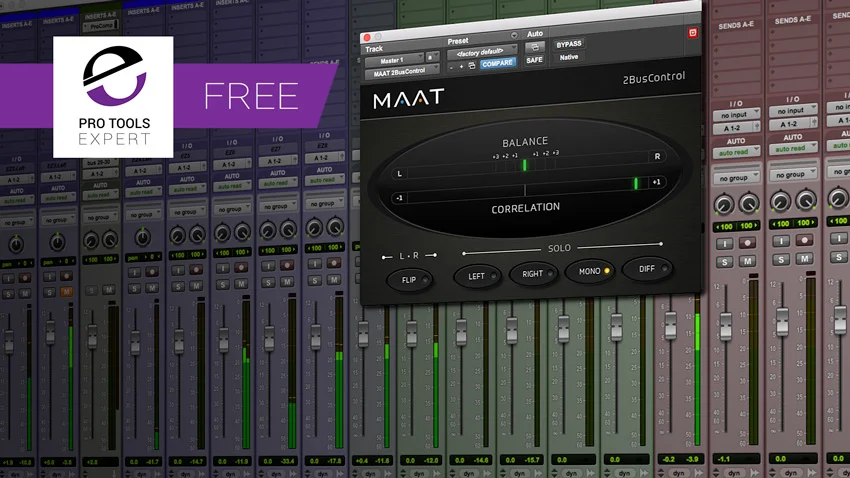Open plug-in automation enable icon under Auto

click(x=534, y=47)
